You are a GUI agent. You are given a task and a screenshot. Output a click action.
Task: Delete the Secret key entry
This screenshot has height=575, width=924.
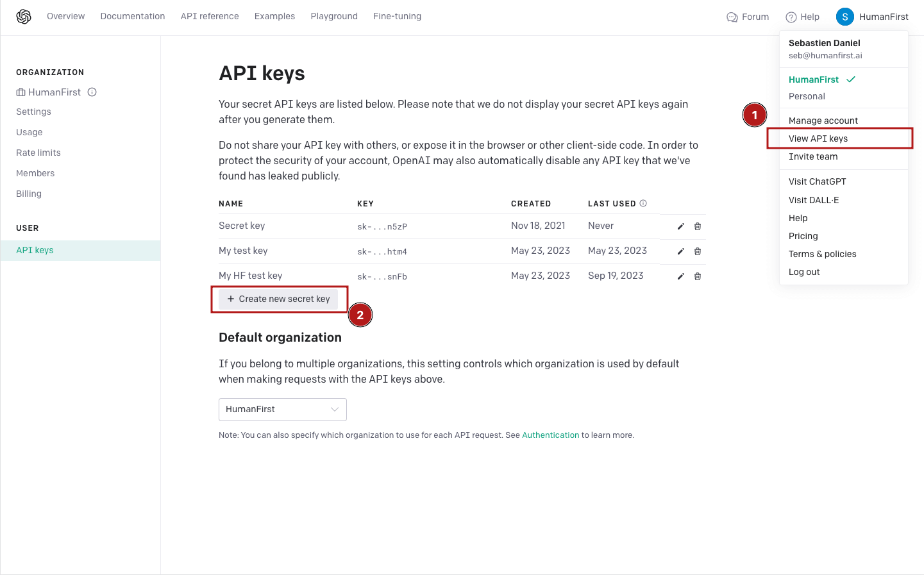[698, 226]
